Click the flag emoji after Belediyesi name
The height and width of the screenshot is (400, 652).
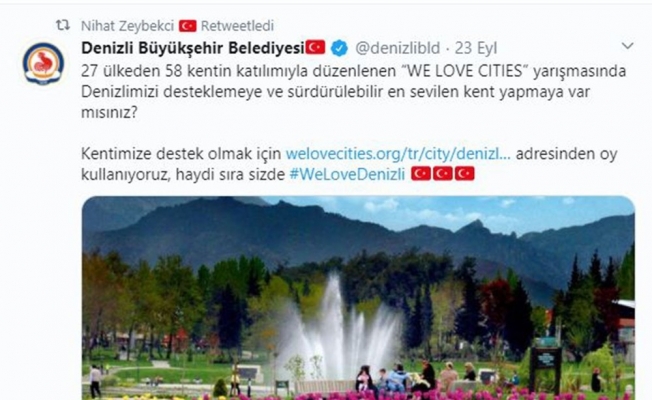coord(316,47)
